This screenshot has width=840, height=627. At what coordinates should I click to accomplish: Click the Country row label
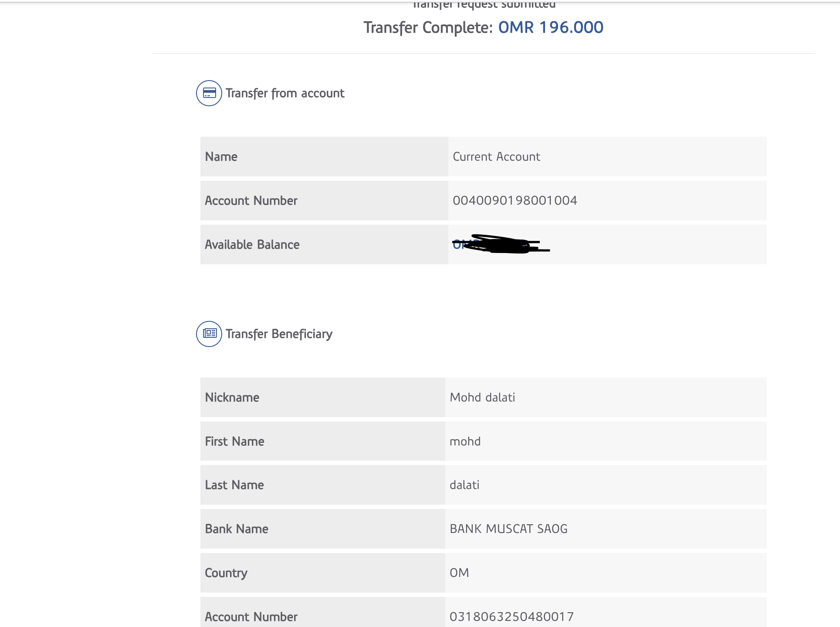[x=226, y=573]
